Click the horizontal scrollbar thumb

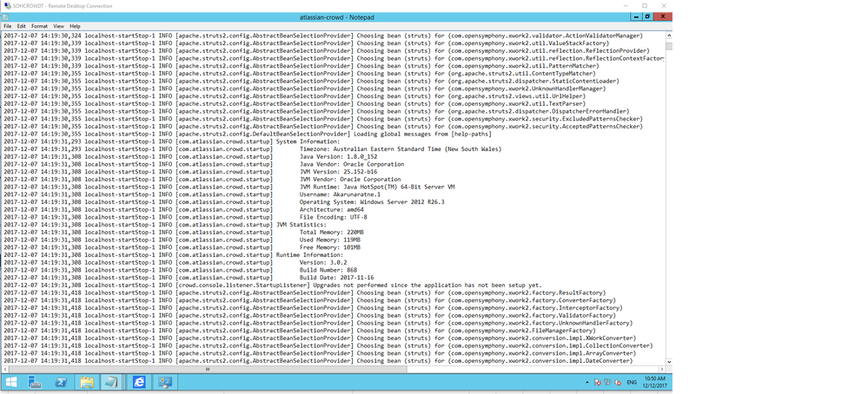point(209,369)
